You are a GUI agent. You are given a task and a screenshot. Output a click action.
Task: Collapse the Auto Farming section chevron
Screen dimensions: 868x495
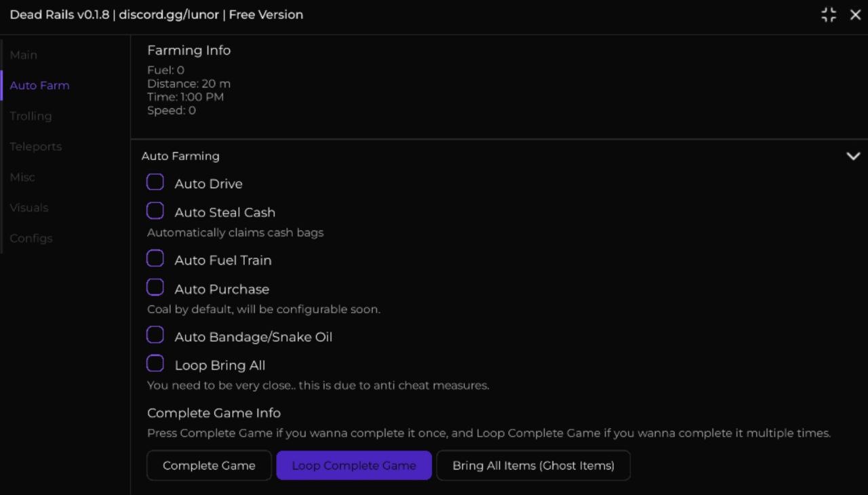click(x=853, y=156)
